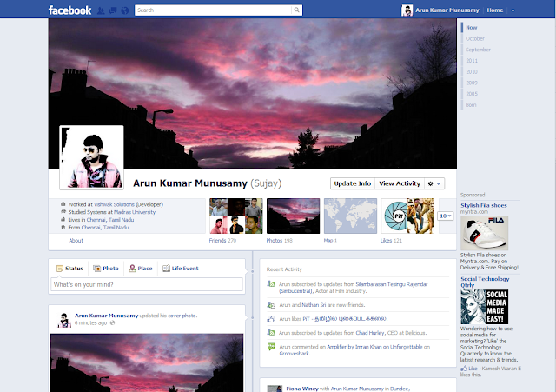Open the Grooveshark link
The height and width of the screenshot is (392, 556).
pyautogui.click(x=295, y=354)
